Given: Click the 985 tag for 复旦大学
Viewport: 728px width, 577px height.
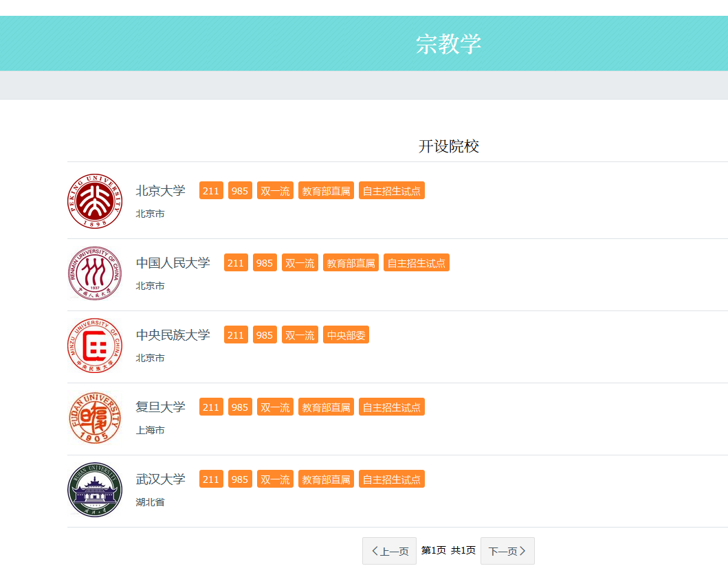Looking at the screenshot, I should [x=239, y=407].
